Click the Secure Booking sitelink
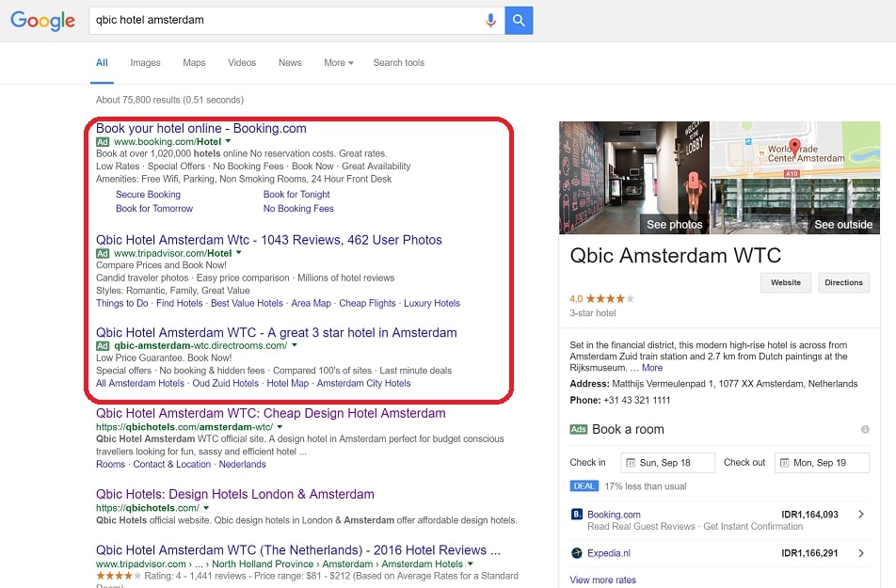Image resolution: width=896 pixels, height=588 pixels. (148, 195)
